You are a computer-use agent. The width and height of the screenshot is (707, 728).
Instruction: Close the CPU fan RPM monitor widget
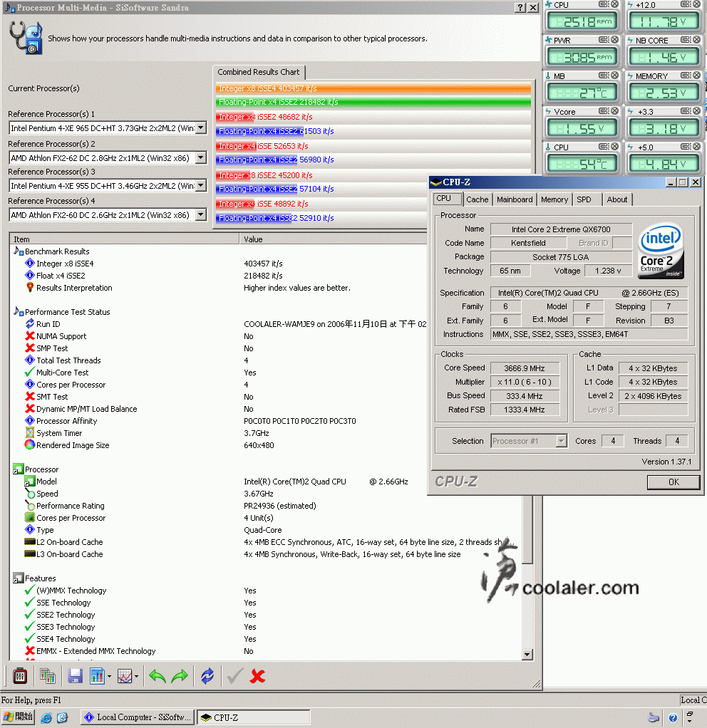pos(614,4)
